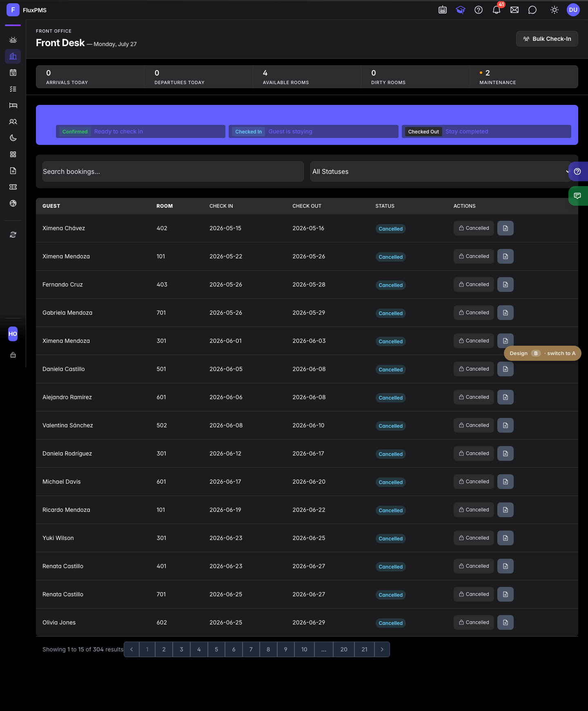This screenshot has height=711, width=588.
Task: Click the graduation cap training icon
Action: [x=461, y=10]
